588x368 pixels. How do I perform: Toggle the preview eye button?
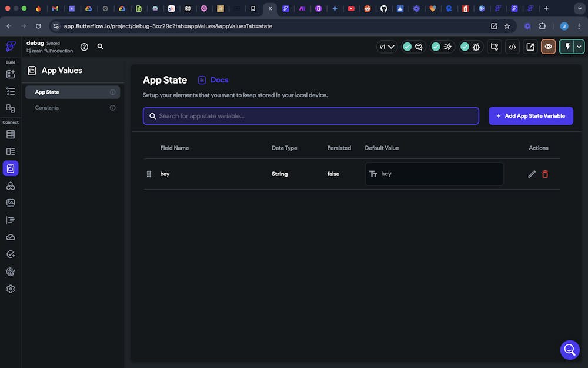coord(548,47)
